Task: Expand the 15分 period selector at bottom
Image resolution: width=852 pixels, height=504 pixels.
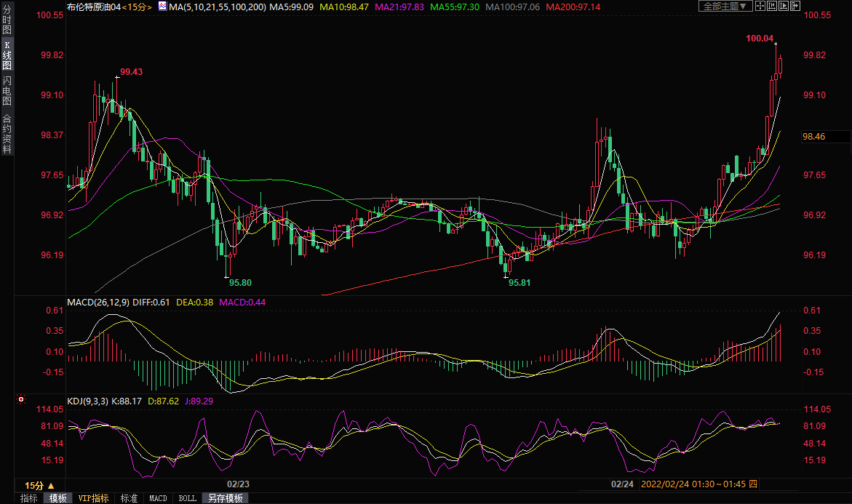Action: click(40, 485)
